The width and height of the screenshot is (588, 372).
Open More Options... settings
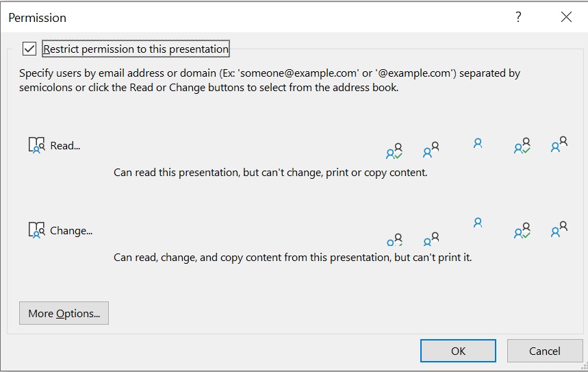coord(64,313)
